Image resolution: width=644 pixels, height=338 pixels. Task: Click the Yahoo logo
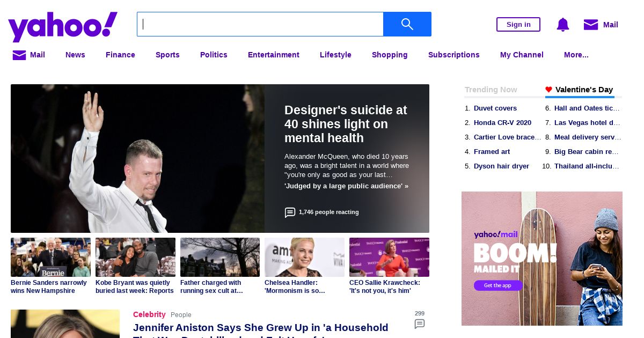coord(63,27)
